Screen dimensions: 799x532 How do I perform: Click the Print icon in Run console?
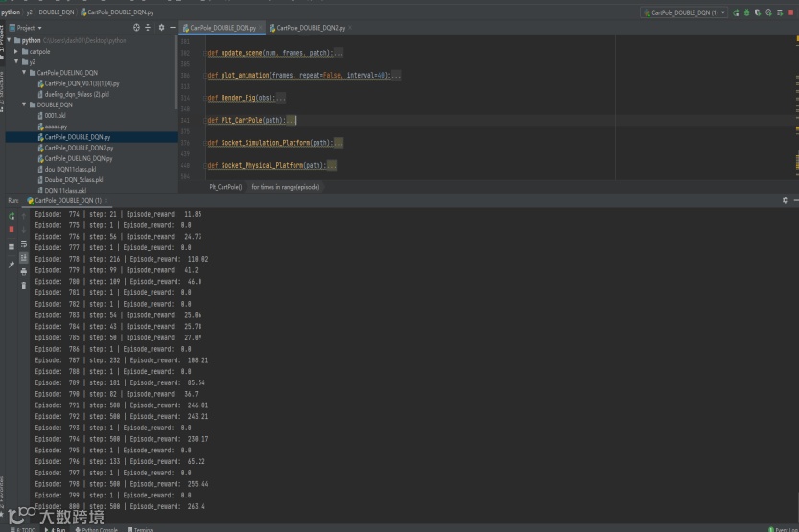23,272
